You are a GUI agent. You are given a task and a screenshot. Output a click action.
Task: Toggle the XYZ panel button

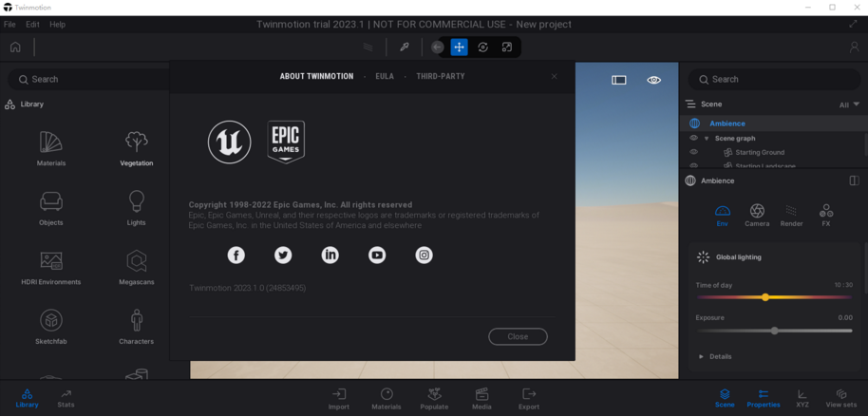tap(802, 399)
